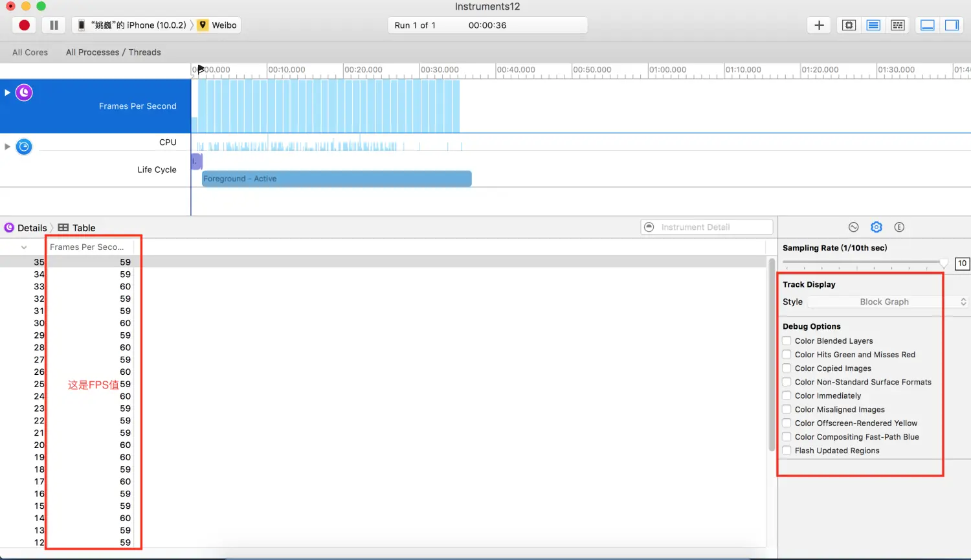Open the Table view selector
Screen dimensions: 971x560
click(84, 228)
